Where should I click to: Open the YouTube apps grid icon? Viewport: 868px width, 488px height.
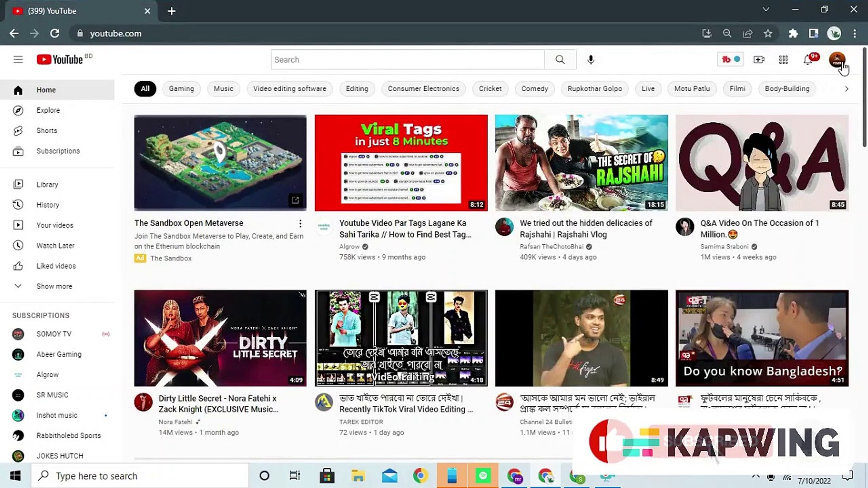pos(783,59)
